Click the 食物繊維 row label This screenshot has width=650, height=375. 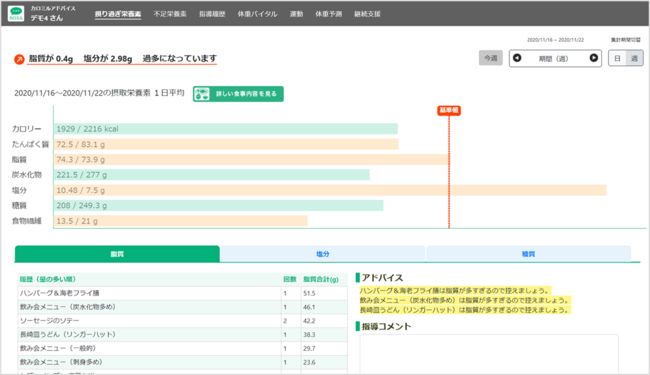pos(27,221)
